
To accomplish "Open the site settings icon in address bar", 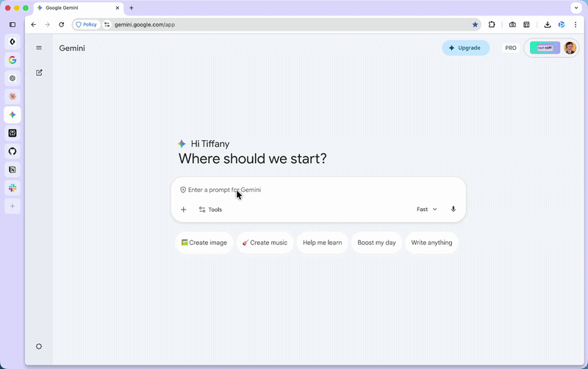I will click(x=107, y=25).
